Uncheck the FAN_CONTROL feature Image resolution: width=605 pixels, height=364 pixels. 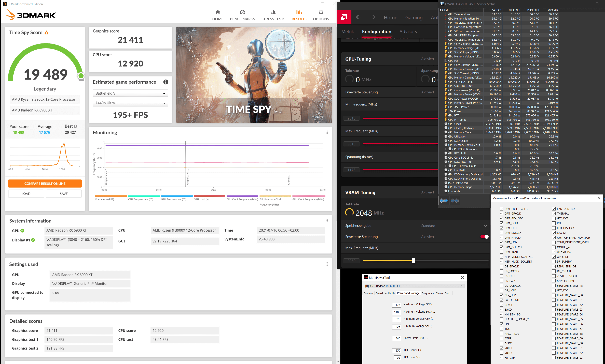[554, 209]
